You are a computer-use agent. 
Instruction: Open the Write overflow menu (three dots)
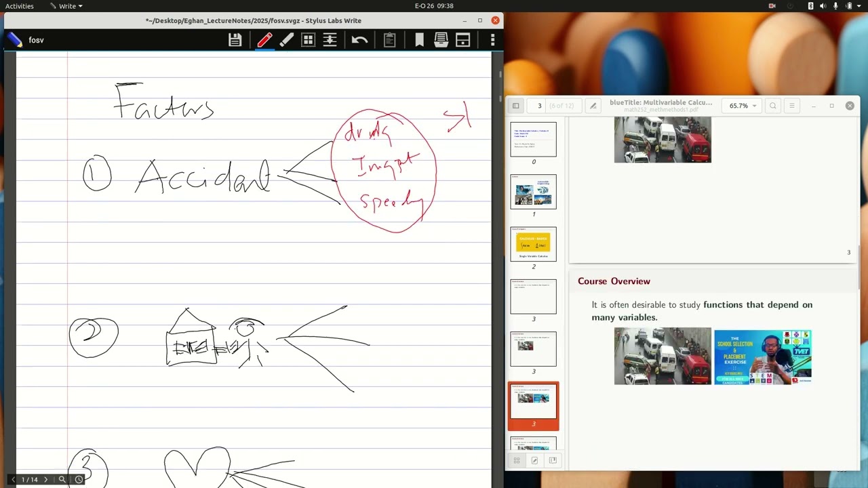(x=492, y=40)
